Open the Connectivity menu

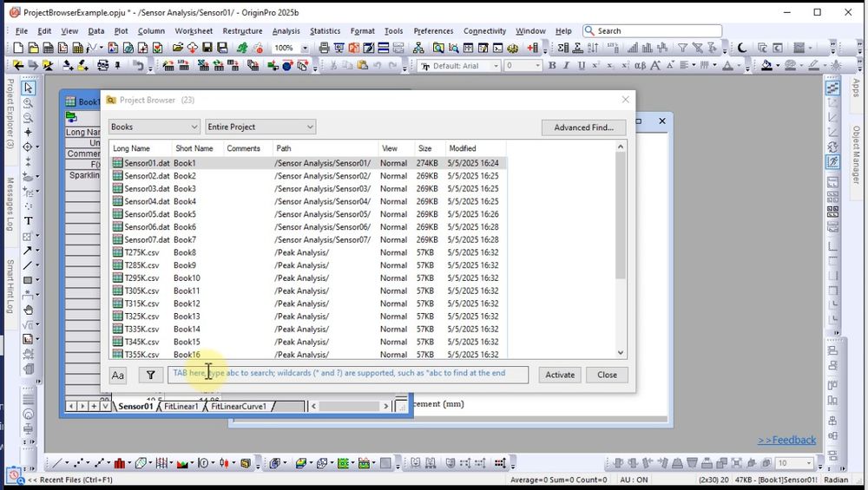(484, 31)
